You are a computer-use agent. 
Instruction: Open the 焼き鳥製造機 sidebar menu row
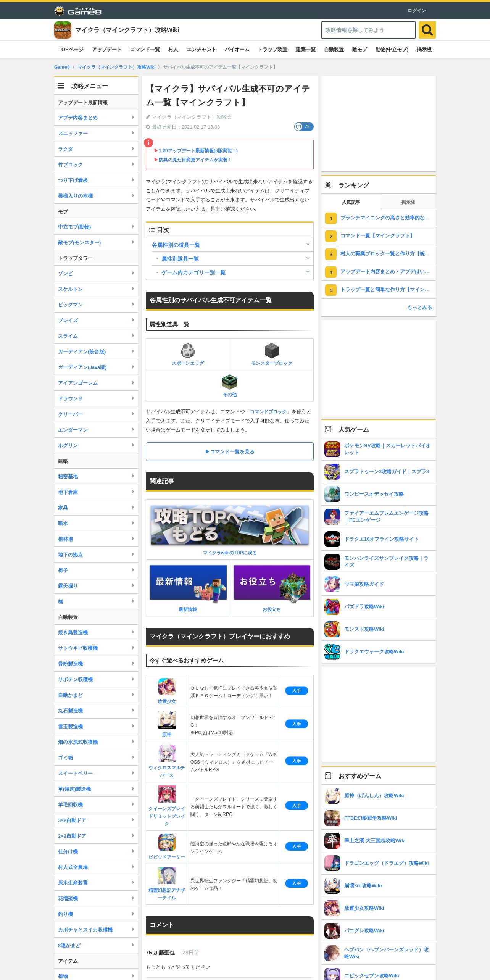[x=96, y=632]
